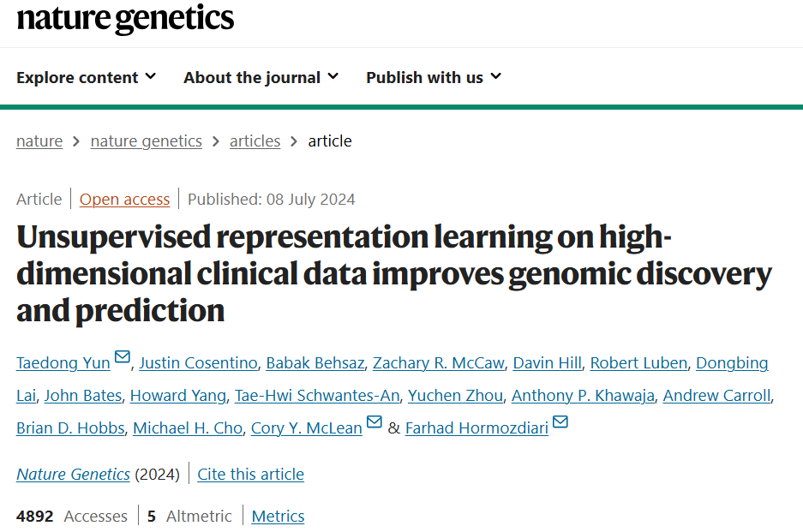
Task: Navigate to nature genetics breadcrumb
Action: pyautogui.click(x=146, y=141)
